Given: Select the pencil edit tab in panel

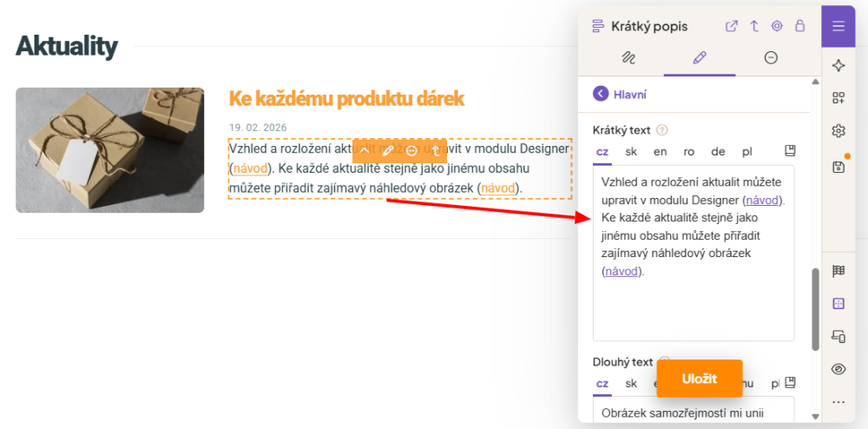Looking at the screenshot, I should tap(700, 58).
